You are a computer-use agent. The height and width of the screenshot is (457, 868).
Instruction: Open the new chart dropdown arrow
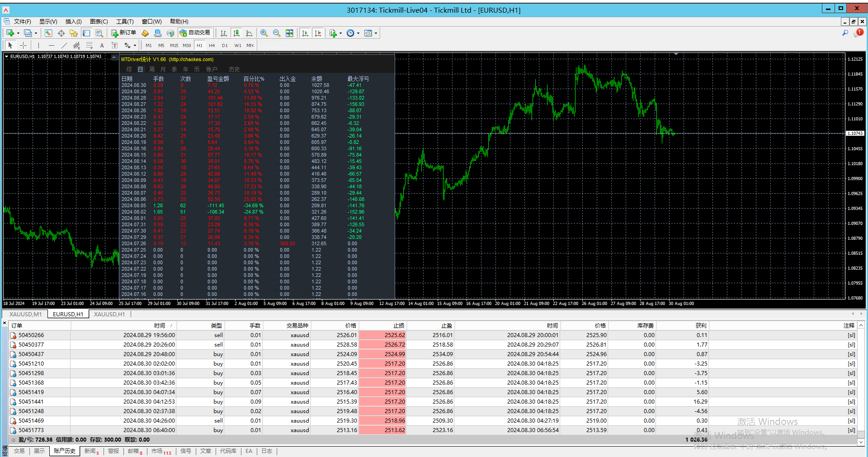(x=18, y=33)
